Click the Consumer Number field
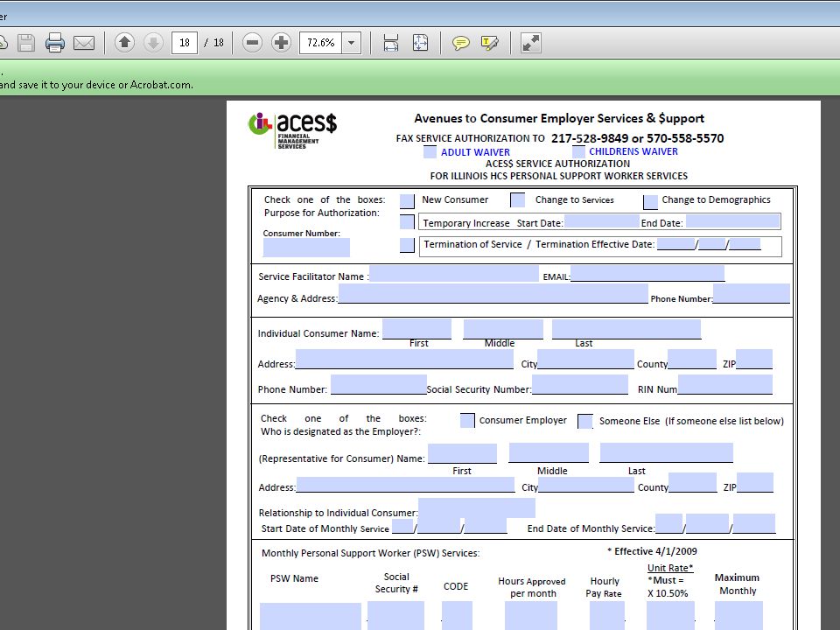Image resolution: width=840 pixels, height=630 pixels. click(306, 248)
